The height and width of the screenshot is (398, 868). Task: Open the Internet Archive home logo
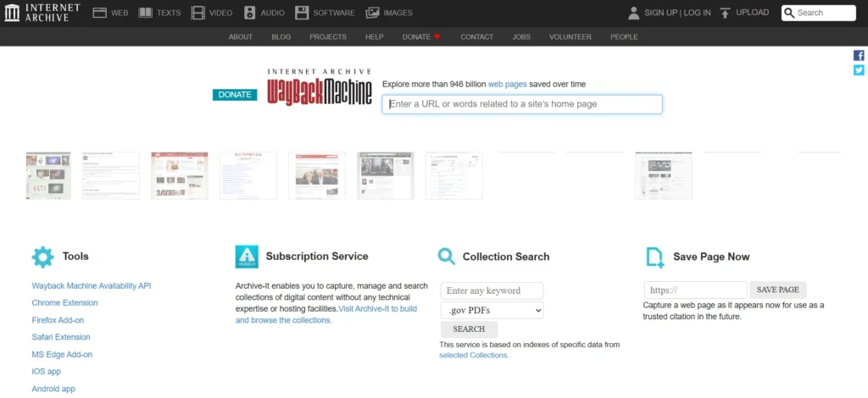(x=42, y=13)
